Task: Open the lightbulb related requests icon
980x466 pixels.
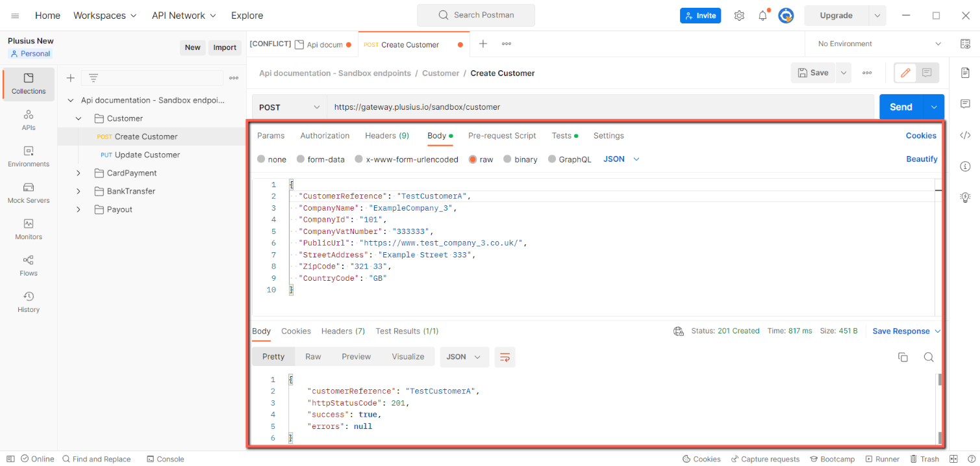Action: pos(965,198)
